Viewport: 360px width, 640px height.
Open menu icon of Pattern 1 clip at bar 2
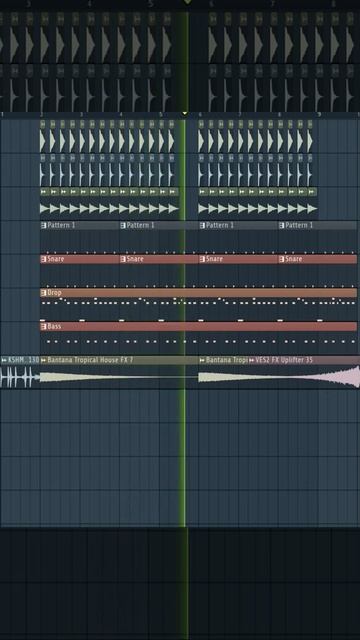pos(43,225)
